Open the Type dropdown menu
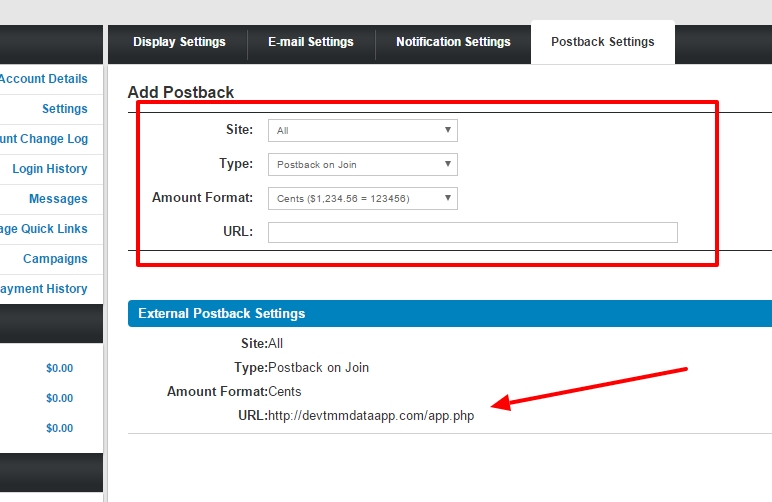This screenshot has height=502, width=772. [x=362, y=164]
